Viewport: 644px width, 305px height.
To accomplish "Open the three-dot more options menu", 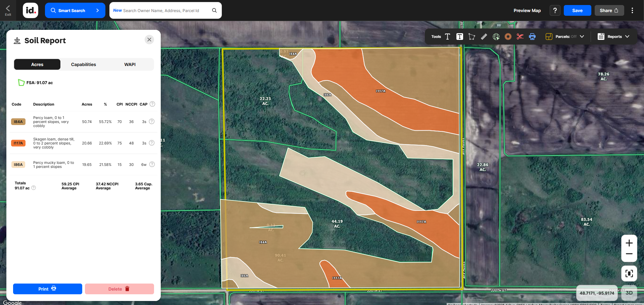I will click(x=632, y=10).
